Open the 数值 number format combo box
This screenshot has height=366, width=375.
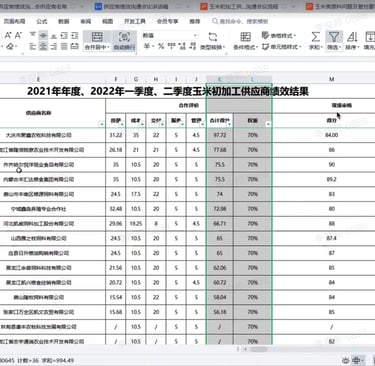tap(170, 35)
